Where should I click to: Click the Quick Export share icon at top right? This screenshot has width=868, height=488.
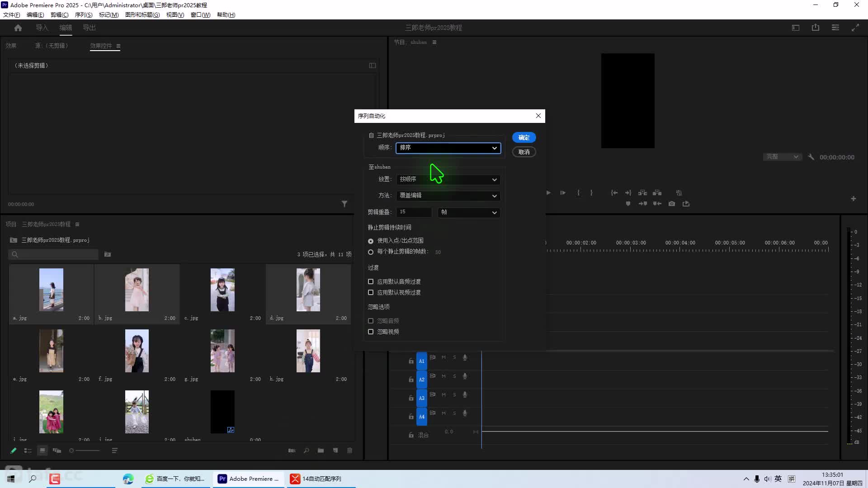click(x=816, y=28)
